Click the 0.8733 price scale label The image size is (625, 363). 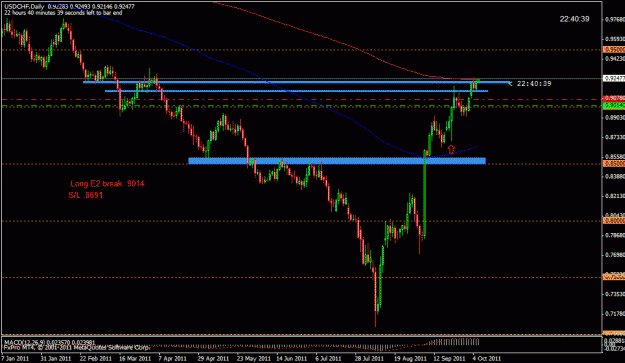(x=615, y=137)
